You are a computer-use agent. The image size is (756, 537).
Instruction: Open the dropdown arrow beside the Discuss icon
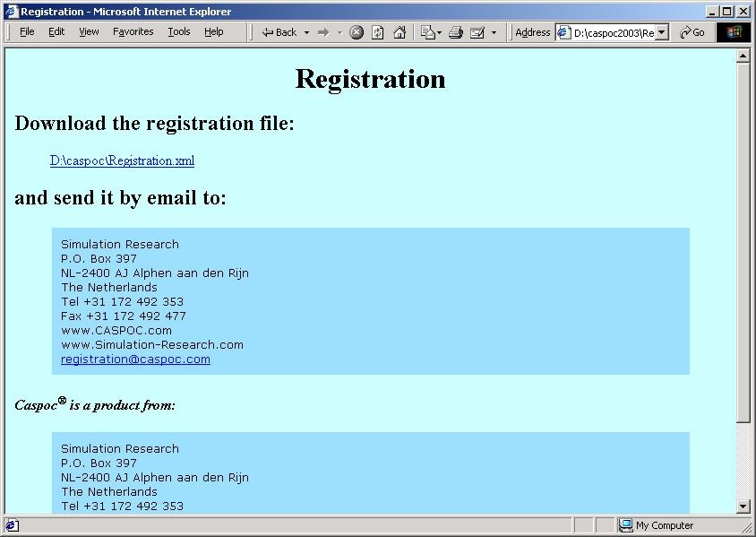(x=494, y=32)
